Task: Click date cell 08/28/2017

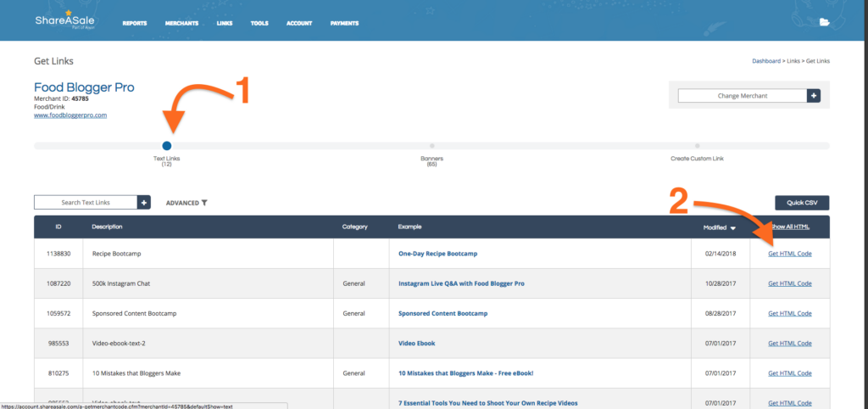Action: (x=720, y=314)
